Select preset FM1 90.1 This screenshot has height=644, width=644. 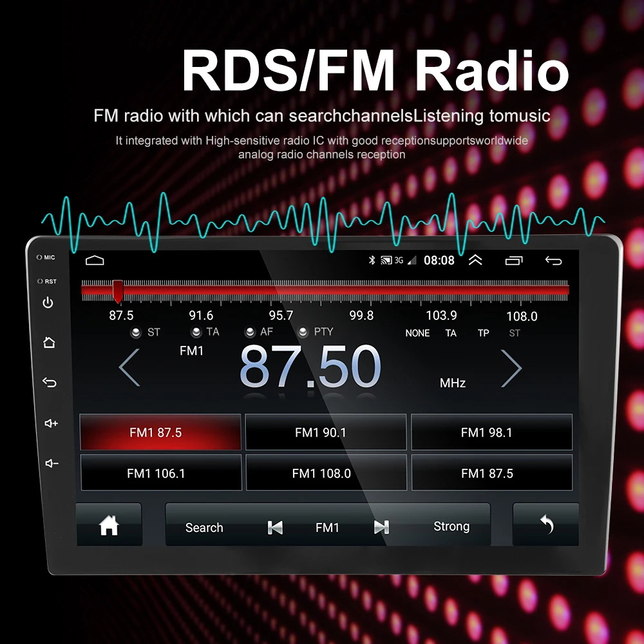(326, 432)
